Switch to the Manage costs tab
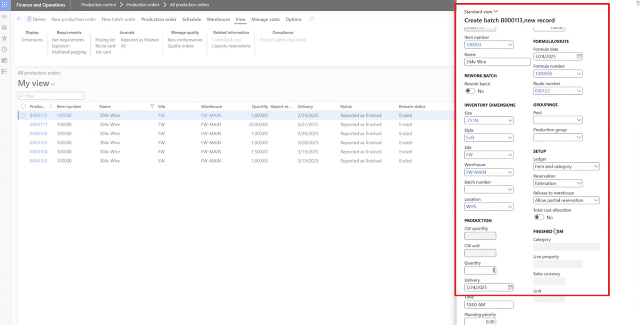The width and height of the screenshot is (644, 325). (265, 19)
